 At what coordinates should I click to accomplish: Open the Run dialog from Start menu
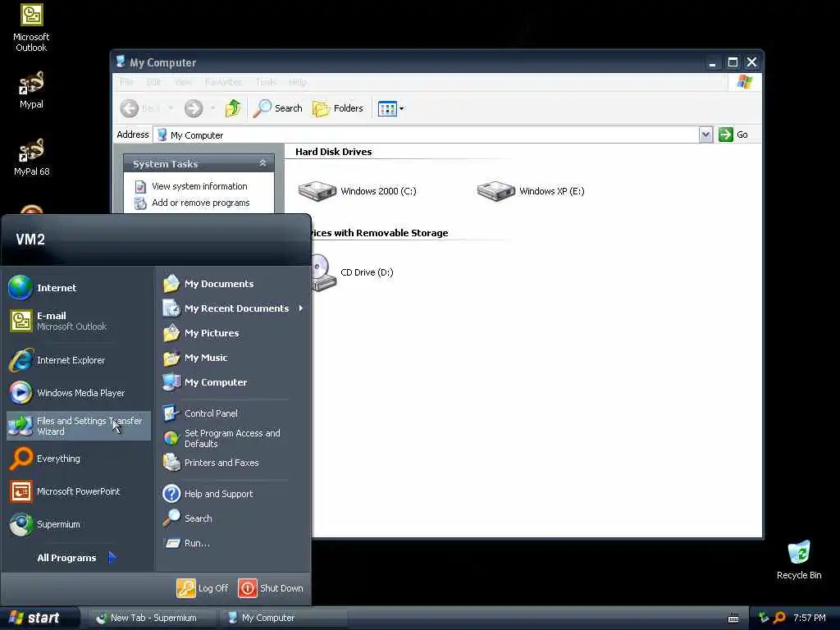(232, 543)
